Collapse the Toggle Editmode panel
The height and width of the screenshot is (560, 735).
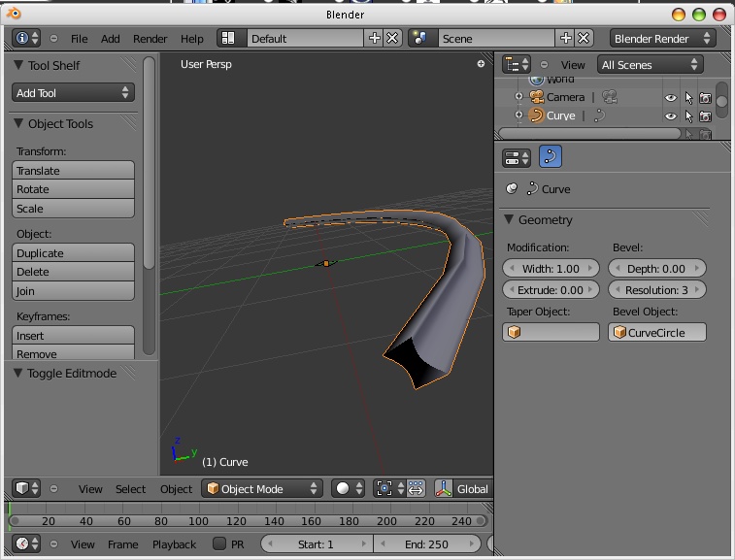pyautogui.click(x=18, y=373)
